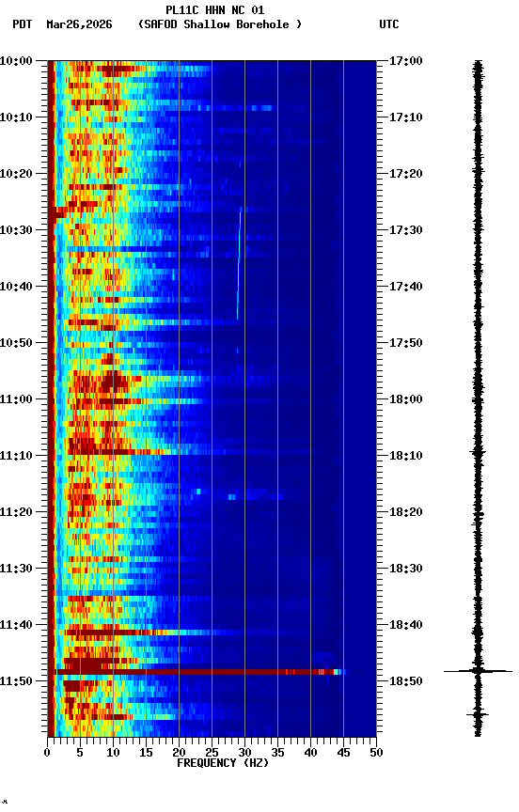Click the 17:10 UTC time label

point(406,117)
